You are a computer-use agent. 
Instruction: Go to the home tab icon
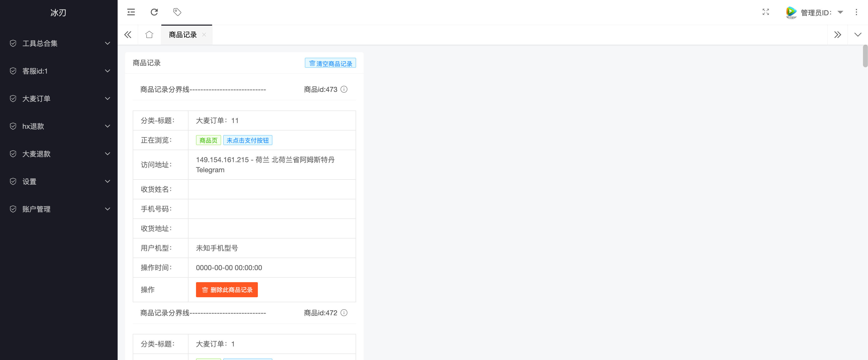click(x=149, y=35)
